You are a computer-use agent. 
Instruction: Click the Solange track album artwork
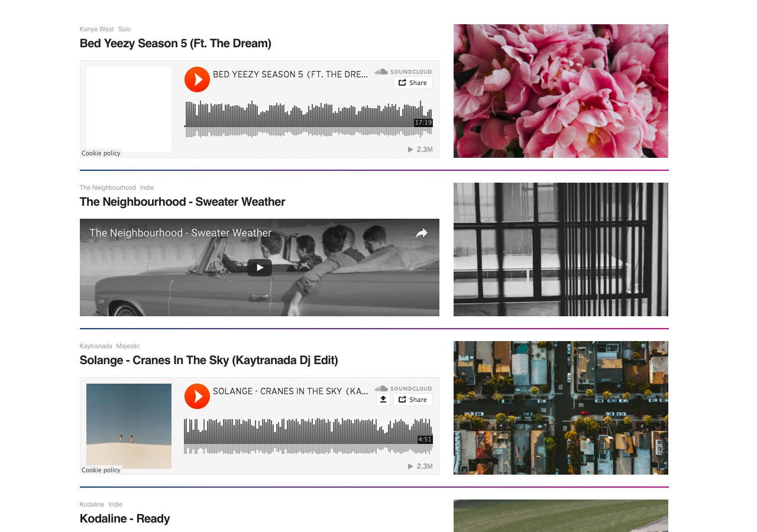(129, 426)
